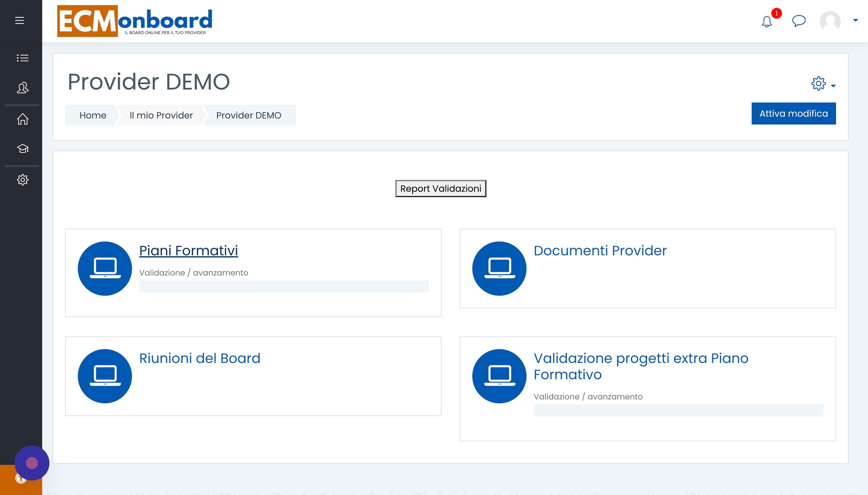The height and width of the screenshot is (495, 868).
Task: Click the Piani Formativi progress bar
Action: 284,286
